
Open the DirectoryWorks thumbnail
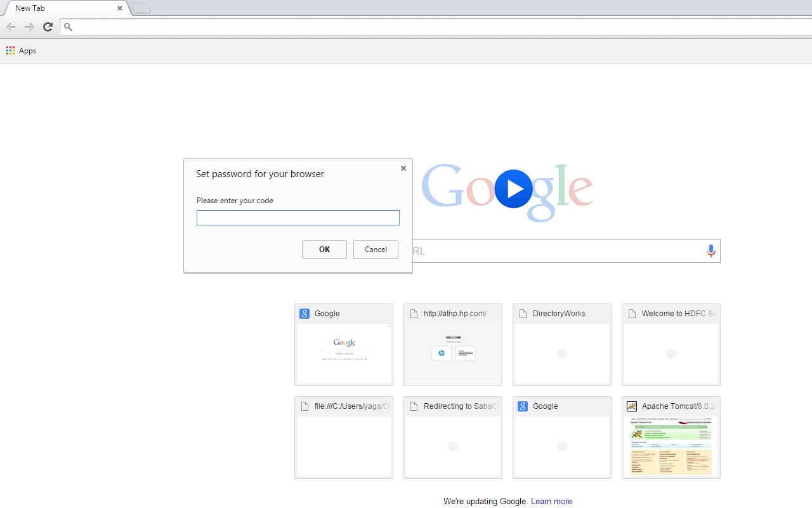point(561,345)
